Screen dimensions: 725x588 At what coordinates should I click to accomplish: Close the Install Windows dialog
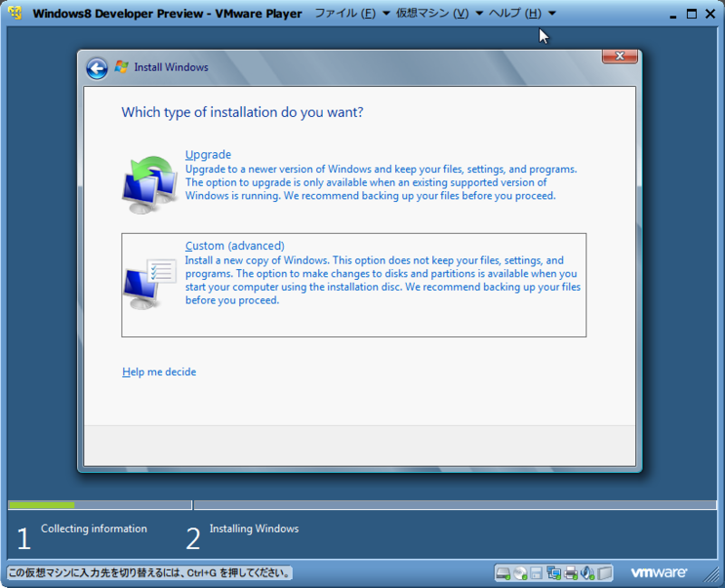click(x=620, y=56)
